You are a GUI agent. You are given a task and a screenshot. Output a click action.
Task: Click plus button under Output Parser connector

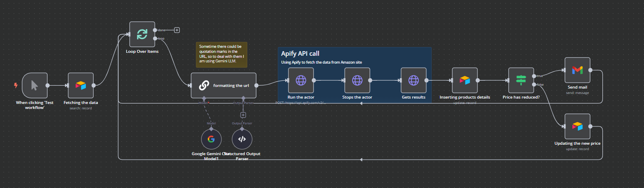243,115
